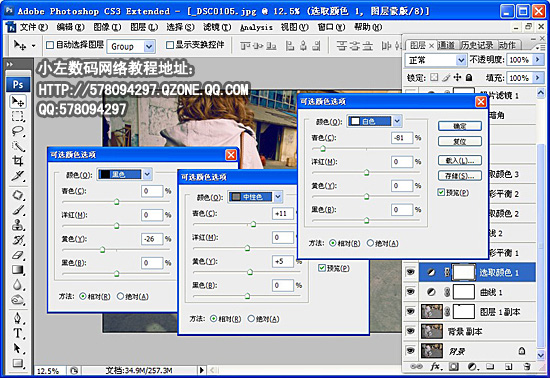Open the 文件 menu
550x378 pixels.
(33, 27)
